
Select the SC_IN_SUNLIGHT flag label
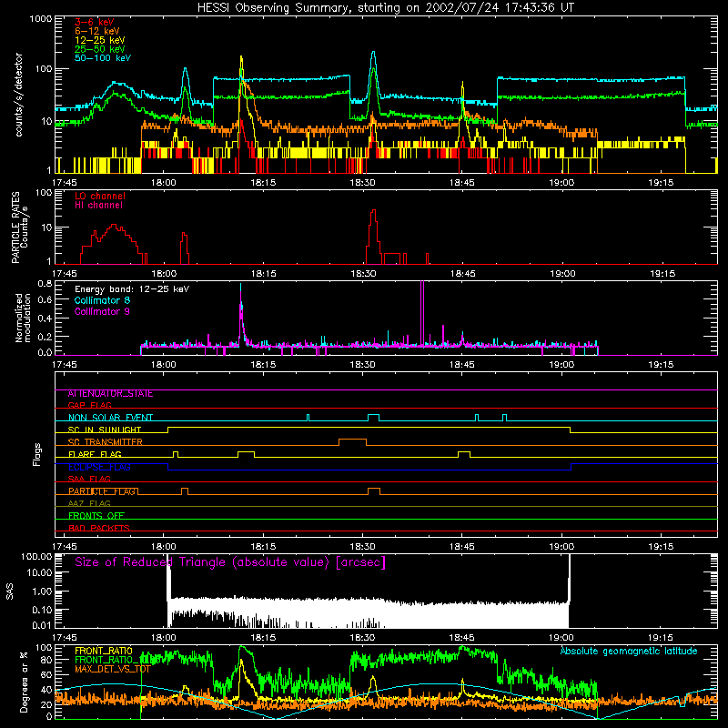click(x=105, y=430)
